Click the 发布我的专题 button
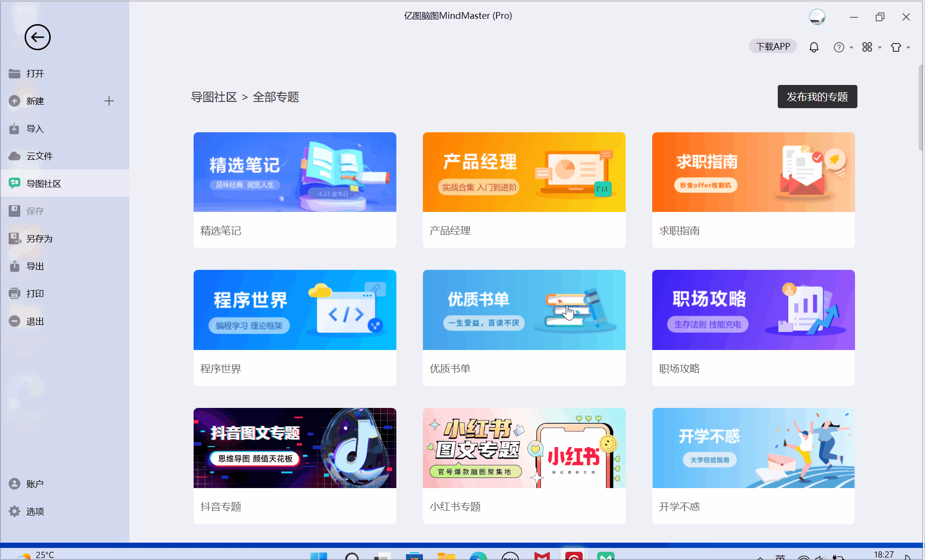This screenshot has width=925, height=560. 817,97
